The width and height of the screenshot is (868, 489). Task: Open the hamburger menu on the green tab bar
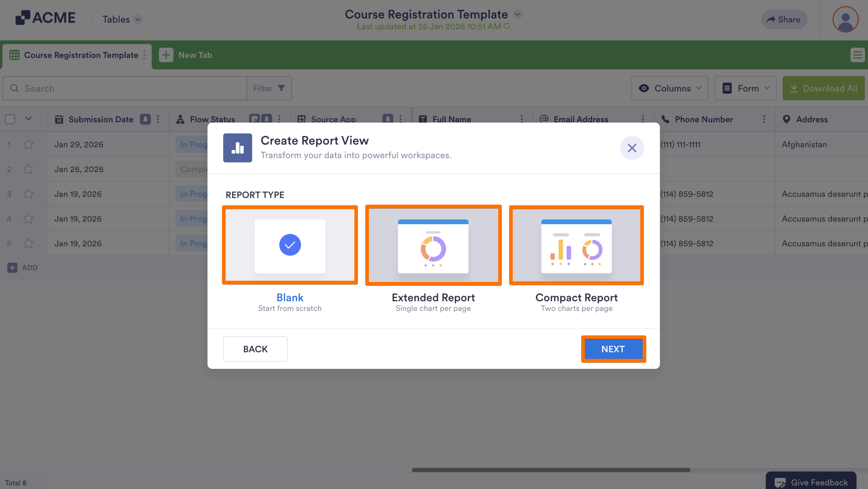click(857, 55)
